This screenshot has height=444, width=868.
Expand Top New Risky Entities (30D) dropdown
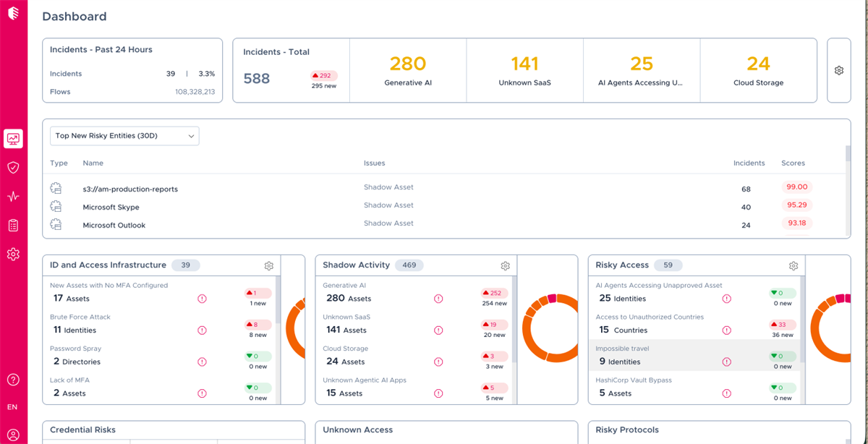[124, 136]
